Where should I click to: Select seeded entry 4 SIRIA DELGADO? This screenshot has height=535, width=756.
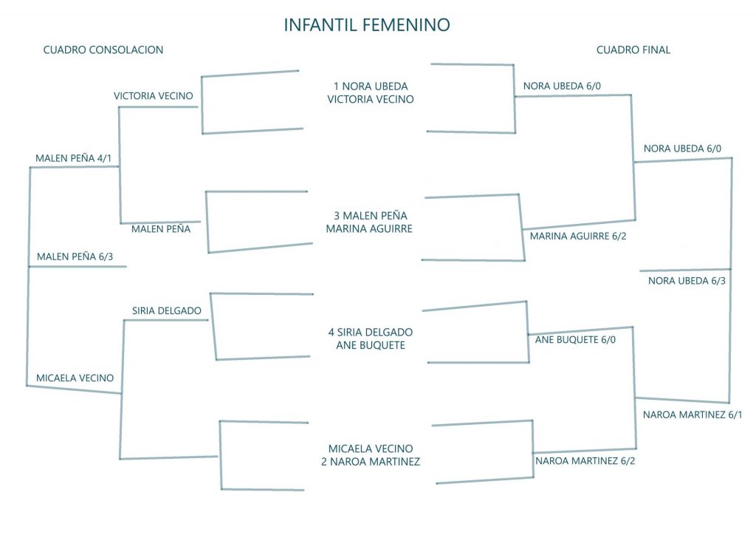(x=371, y=332)
